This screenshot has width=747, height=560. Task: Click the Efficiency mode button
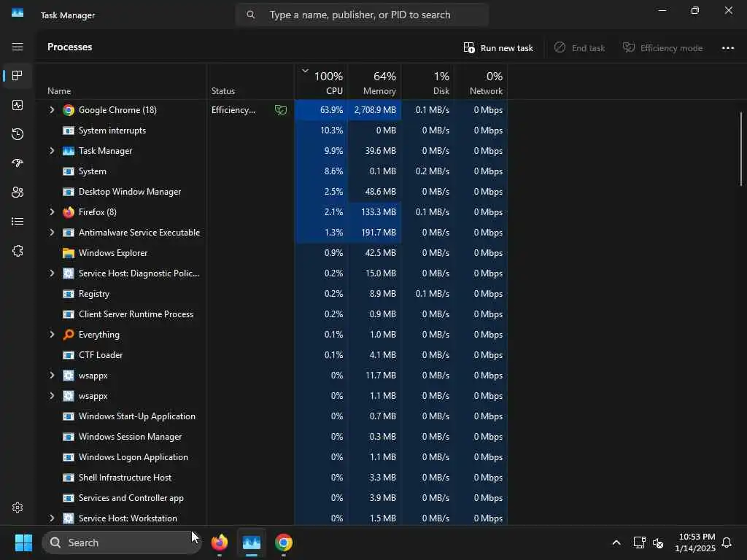pyautogui.click(x=662, y=47)
